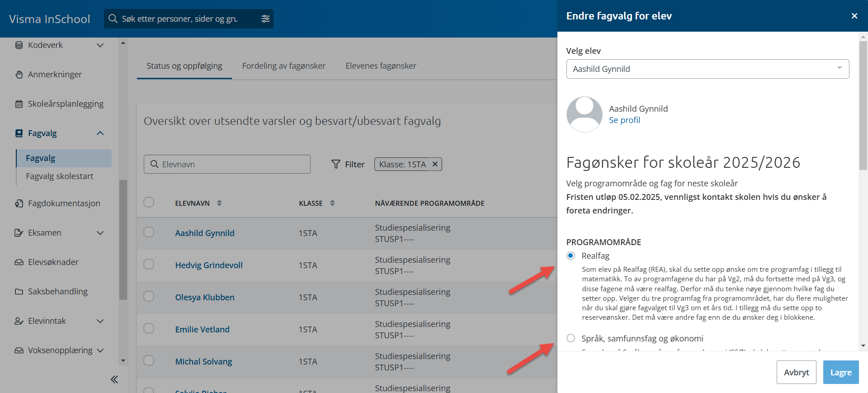
Task: Switch to Fordeling av fagønsker tab
Action: click(284, 66)
